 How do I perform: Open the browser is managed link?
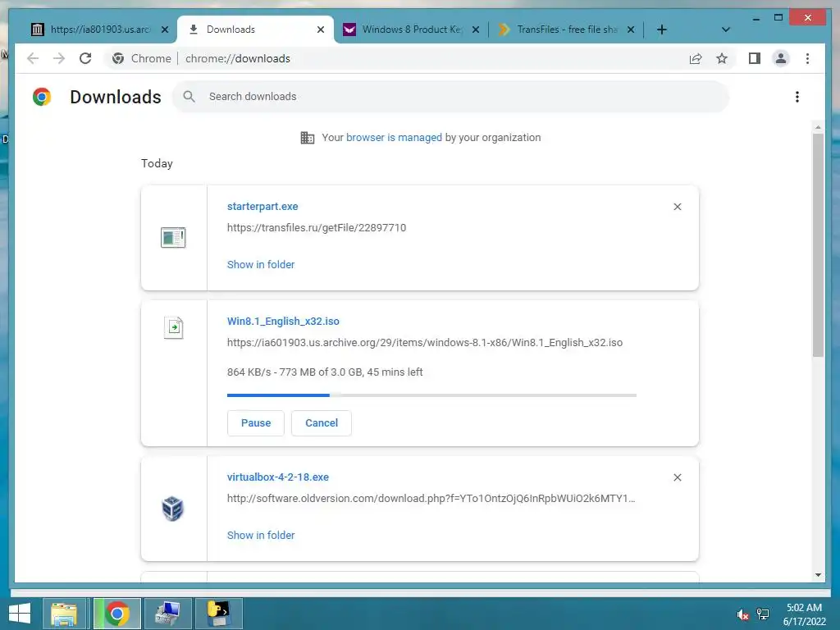tap(394, 137)
